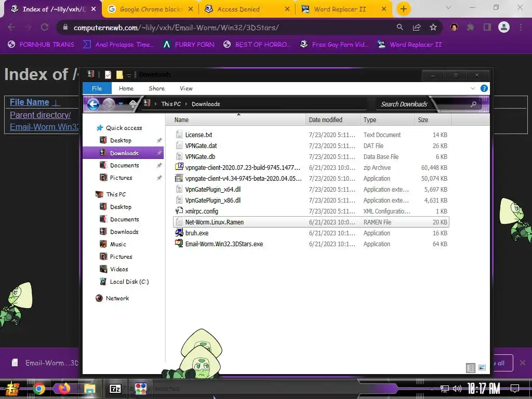Show hidden system tray icons

tap(432, 389)
